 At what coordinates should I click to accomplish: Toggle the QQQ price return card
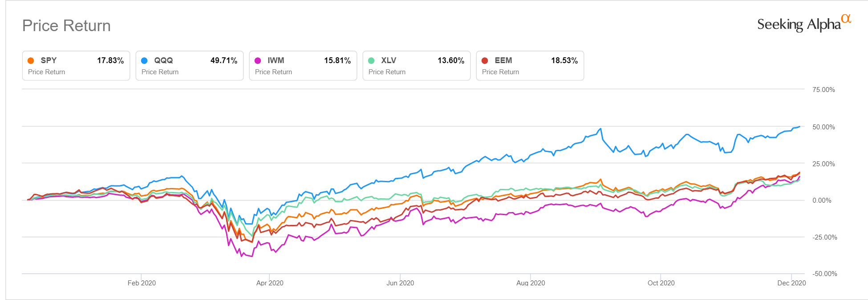[190, 66]
